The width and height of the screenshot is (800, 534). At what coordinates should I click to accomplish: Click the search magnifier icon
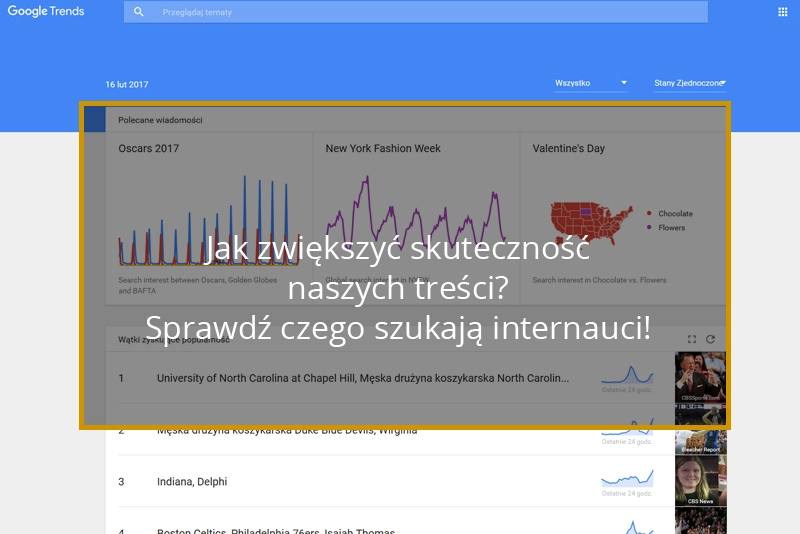[x=138, y=12]
